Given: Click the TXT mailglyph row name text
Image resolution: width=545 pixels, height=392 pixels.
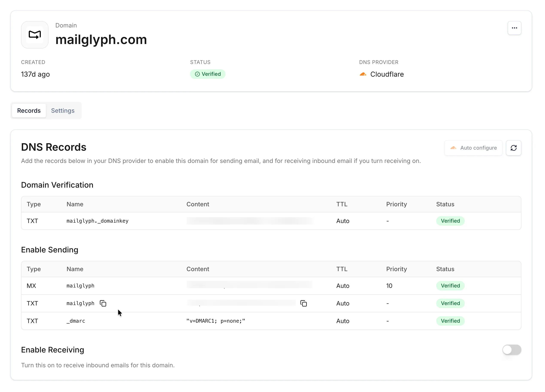Looking at the screenshot, I should pos(80,303).
